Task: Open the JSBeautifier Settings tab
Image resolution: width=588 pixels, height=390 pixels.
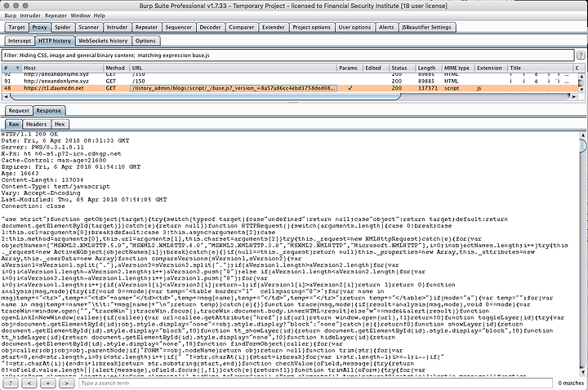Action: tap(426, 28)
